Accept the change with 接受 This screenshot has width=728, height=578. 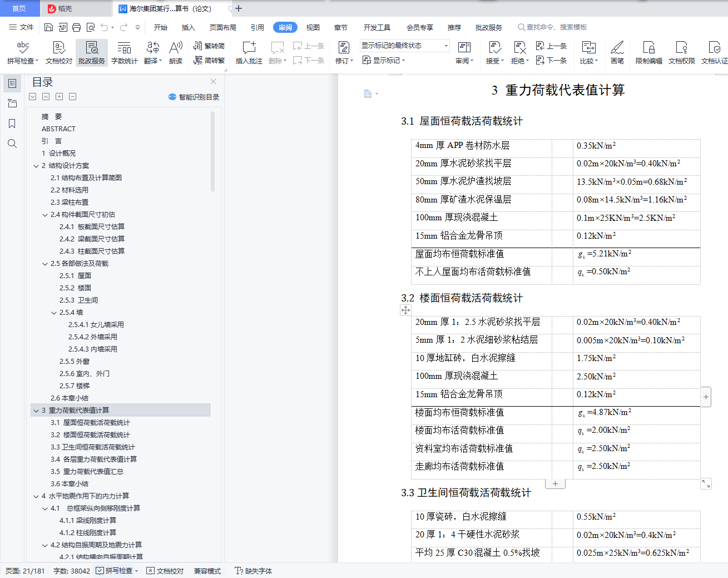point(494,52)
